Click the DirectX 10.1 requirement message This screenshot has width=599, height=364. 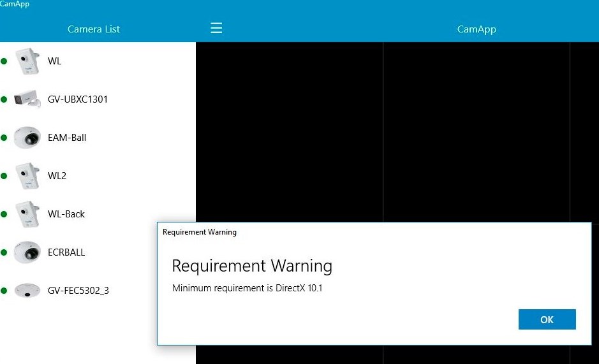pyautogui.click(x=247, y=288)
